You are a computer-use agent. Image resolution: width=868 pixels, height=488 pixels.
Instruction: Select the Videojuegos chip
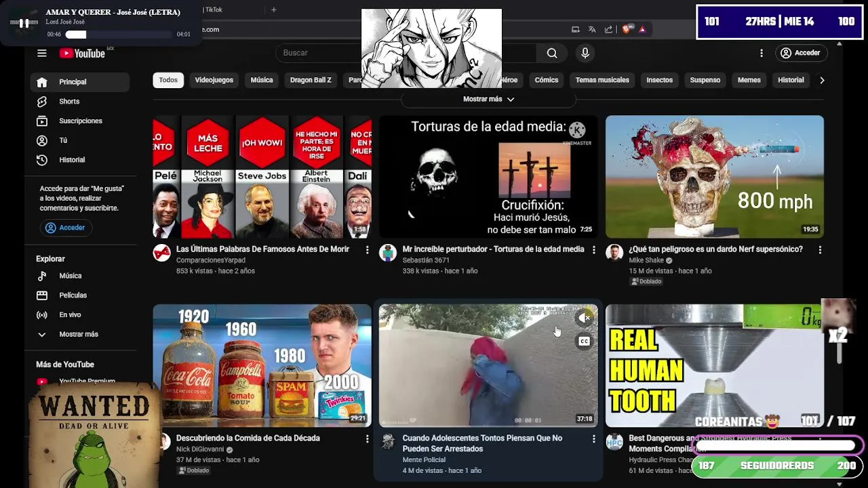pos(214,80)
